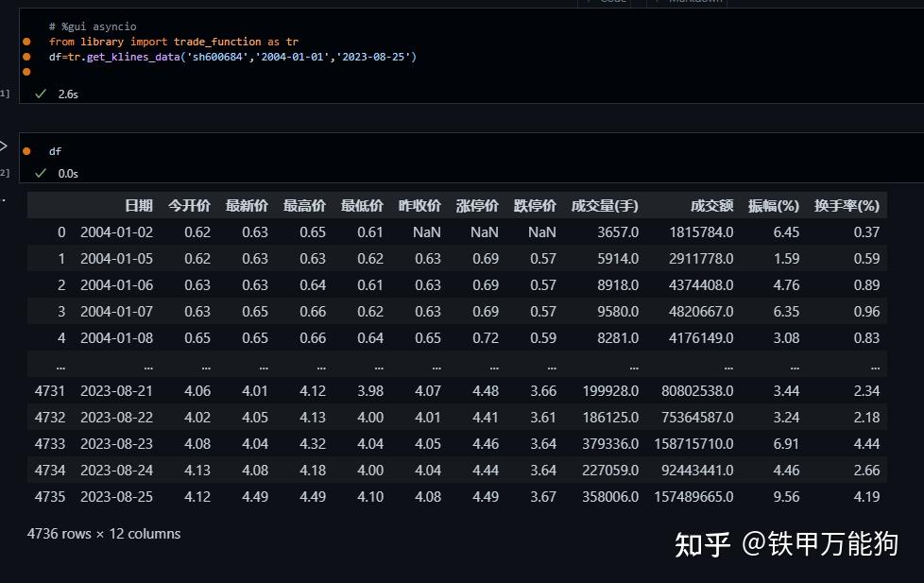Click the orange dot beside the get_klines_data line
This screenshot has width=924, height=583.
27,57
